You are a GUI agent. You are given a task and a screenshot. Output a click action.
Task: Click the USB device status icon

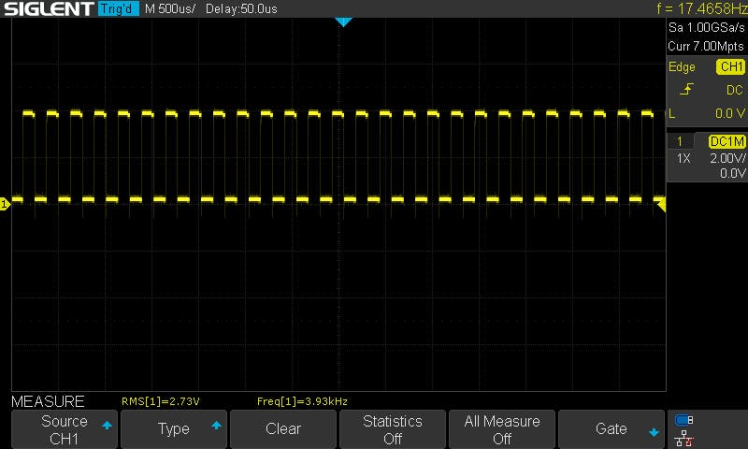[684, 420]
